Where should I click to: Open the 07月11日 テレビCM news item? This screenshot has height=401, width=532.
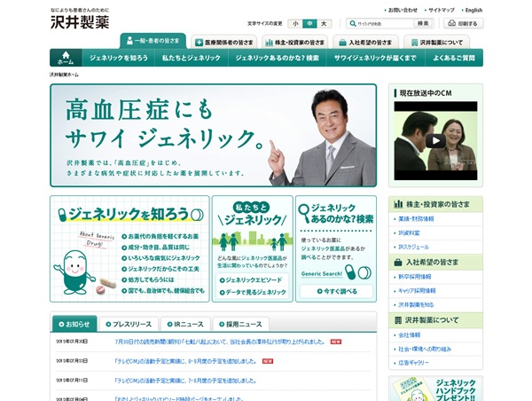186,381
